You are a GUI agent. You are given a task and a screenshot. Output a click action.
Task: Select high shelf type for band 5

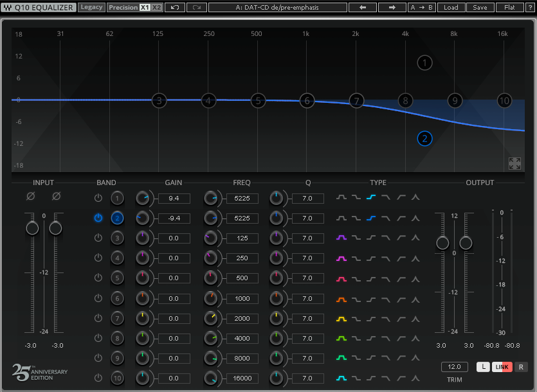click(371, 279)
